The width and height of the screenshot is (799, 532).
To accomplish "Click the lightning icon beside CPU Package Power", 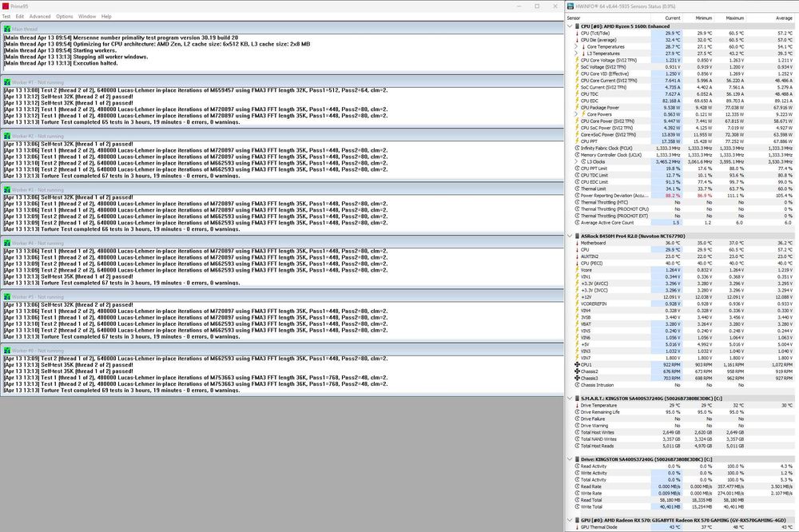I will (x=577, y=108).
